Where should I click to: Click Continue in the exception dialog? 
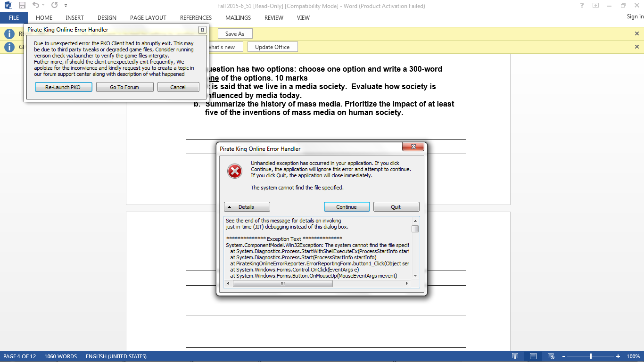[x=347, y=207]
